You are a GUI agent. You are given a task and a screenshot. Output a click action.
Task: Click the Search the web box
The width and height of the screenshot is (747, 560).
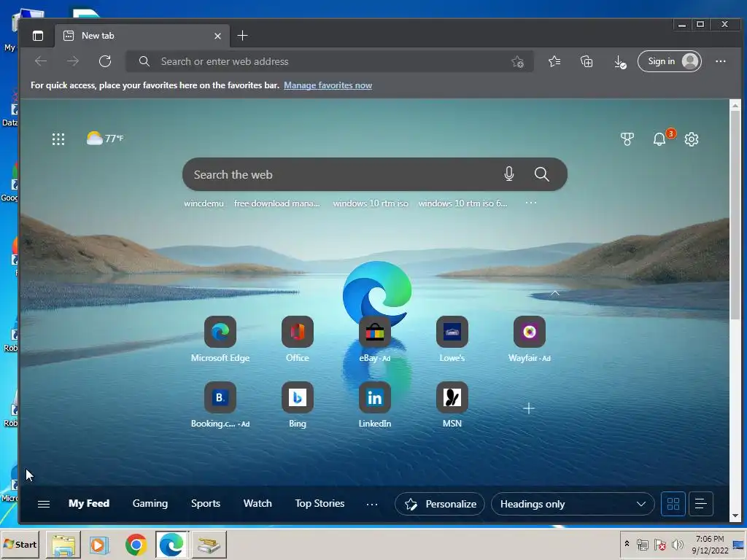point(374,174)
